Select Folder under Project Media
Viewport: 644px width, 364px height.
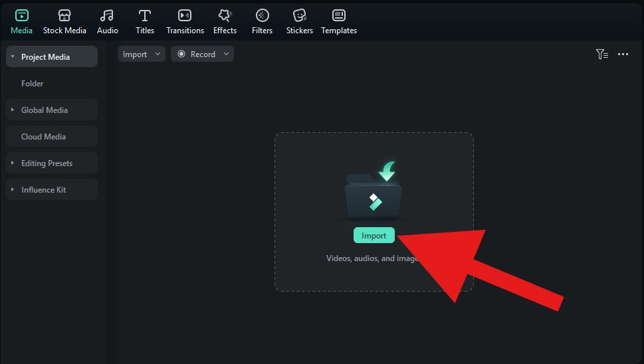32,83
